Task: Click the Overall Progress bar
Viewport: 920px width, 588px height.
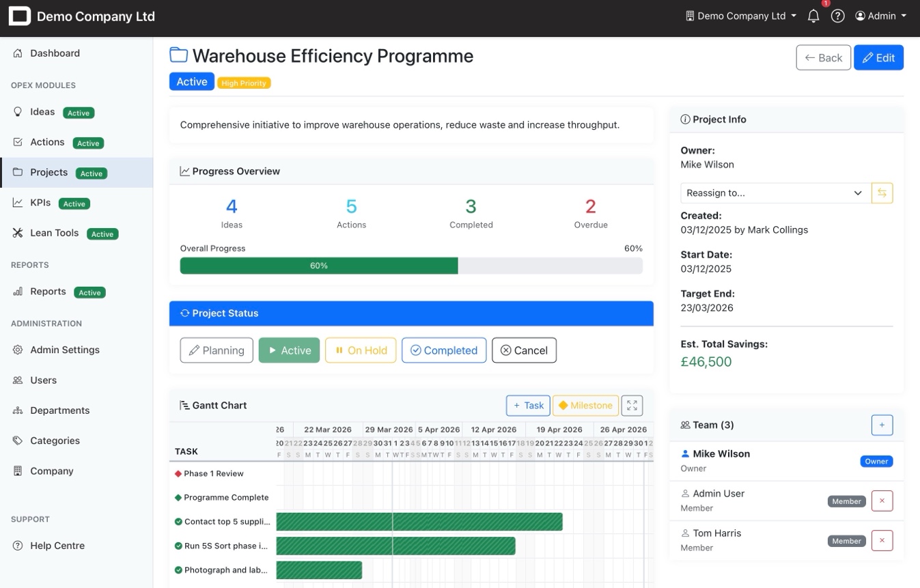Action: (x=410, y=266)
